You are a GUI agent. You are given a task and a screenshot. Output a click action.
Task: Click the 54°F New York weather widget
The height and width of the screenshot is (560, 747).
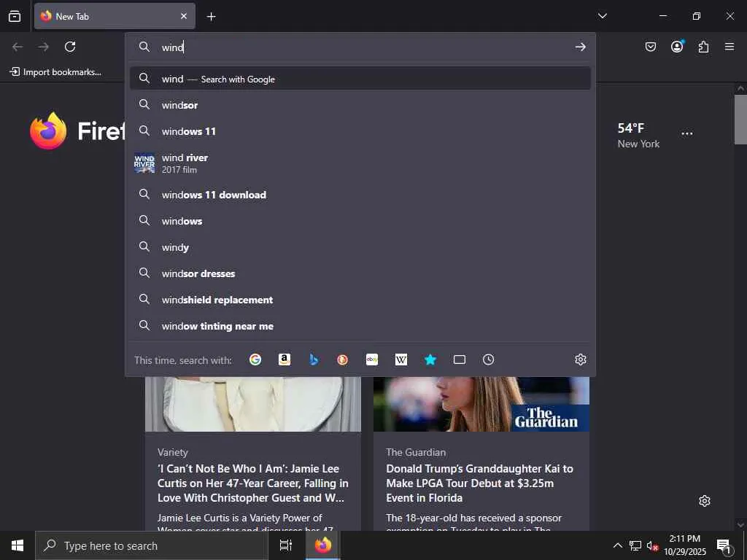638,135
